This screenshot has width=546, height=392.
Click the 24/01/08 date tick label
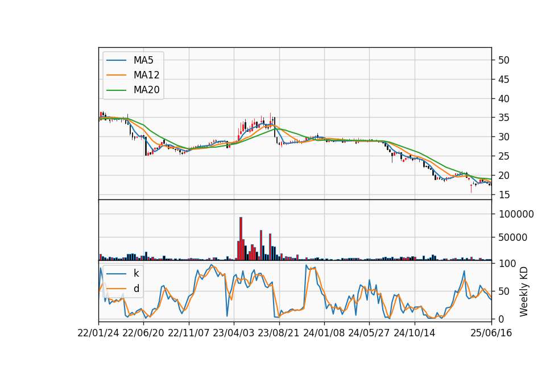pyautogui.click(x=324, y=333)
